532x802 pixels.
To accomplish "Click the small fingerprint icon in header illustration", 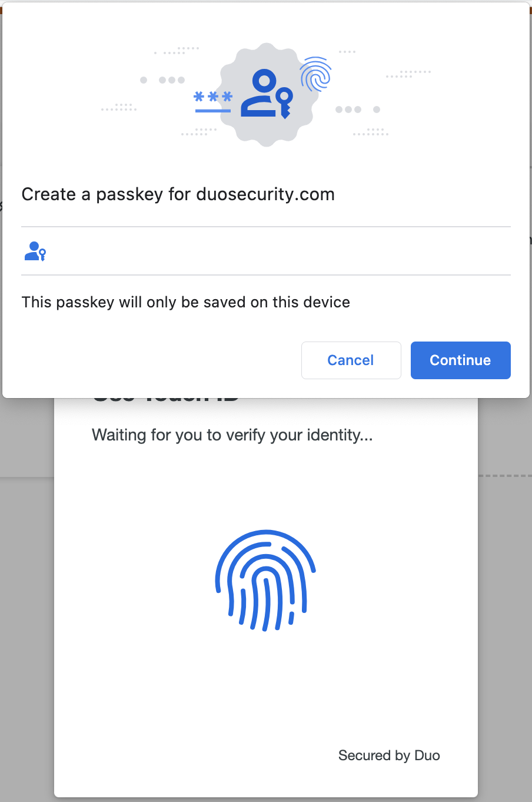I will 315,74.
